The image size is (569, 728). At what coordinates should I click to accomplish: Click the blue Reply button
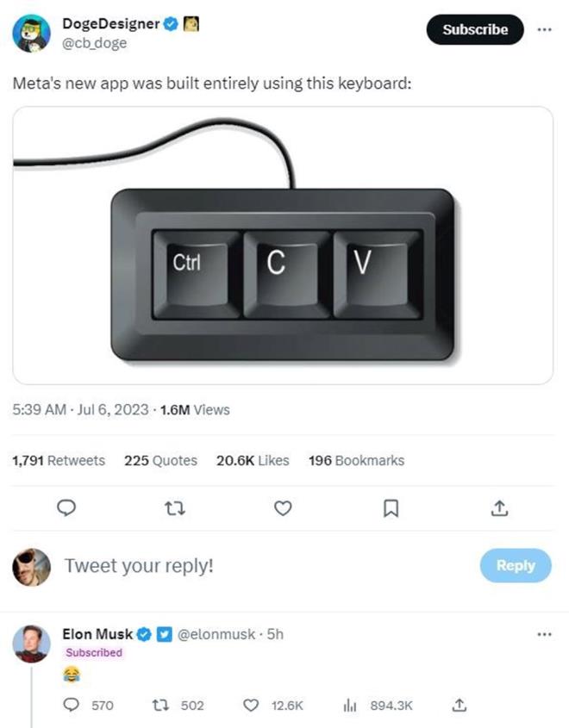[515, 565]
